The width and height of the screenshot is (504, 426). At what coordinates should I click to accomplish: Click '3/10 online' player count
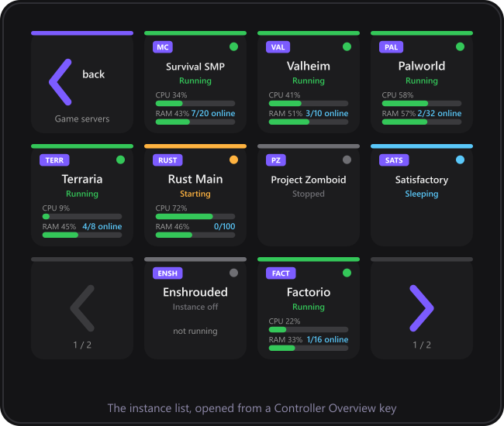coord(327,113)
